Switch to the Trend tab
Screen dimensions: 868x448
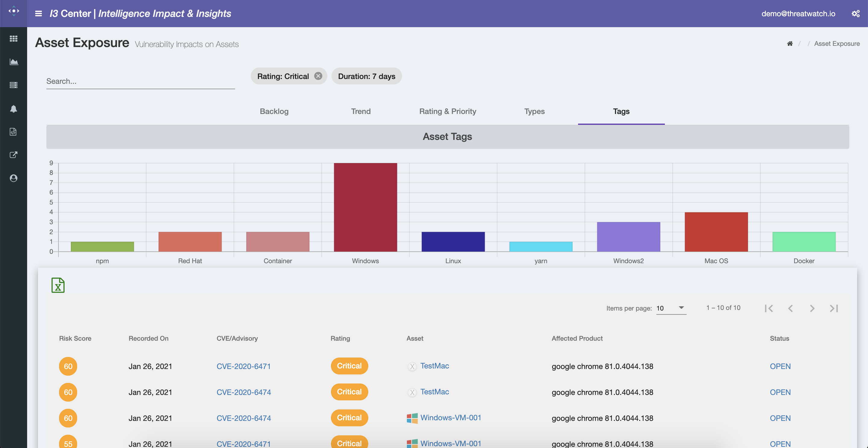(x=360, y=111)
